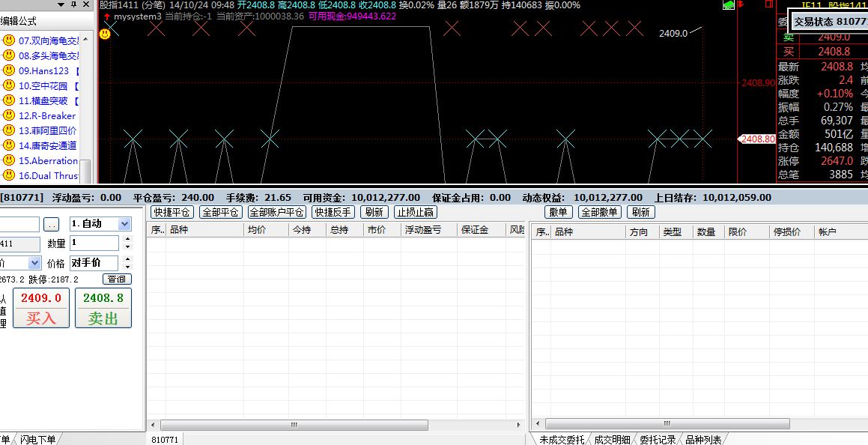
Task: Switch to the 闪电下单 tab
Action: pos(37,440)
